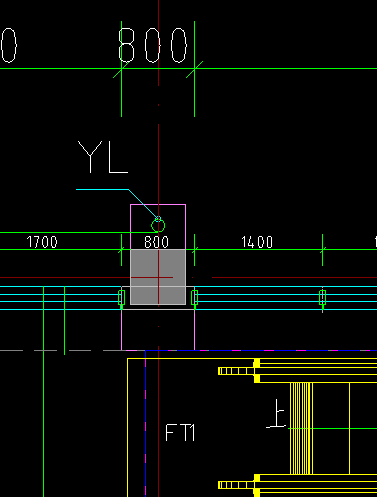Click the yellow stair tread hatch lines
The width and height of the screenshot is (377, 497).
click(301, 428)
